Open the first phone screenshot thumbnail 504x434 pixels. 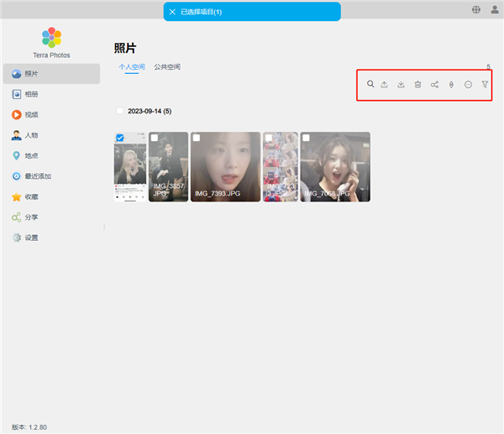click(x=130, y=167)
